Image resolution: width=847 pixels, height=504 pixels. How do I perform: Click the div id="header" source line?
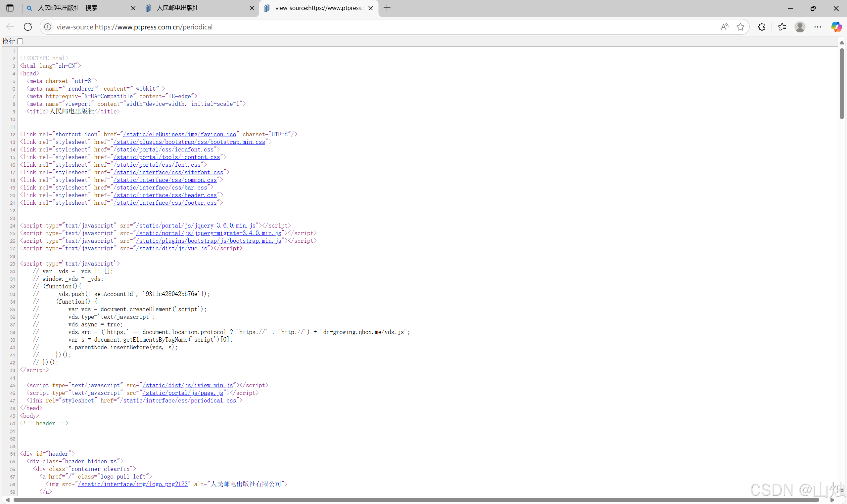tap(47, 454)
